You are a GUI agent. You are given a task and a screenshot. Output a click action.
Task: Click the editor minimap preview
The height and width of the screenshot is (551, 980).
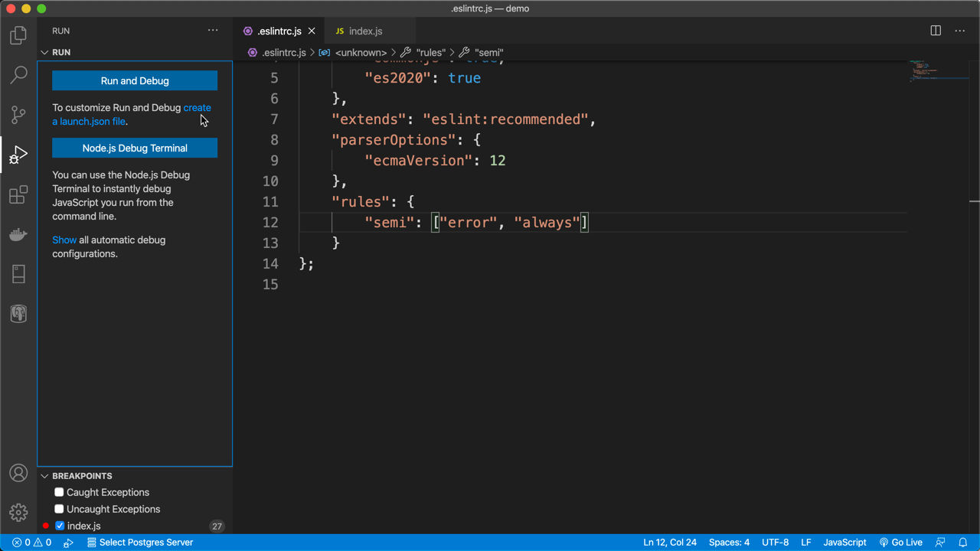938,70
